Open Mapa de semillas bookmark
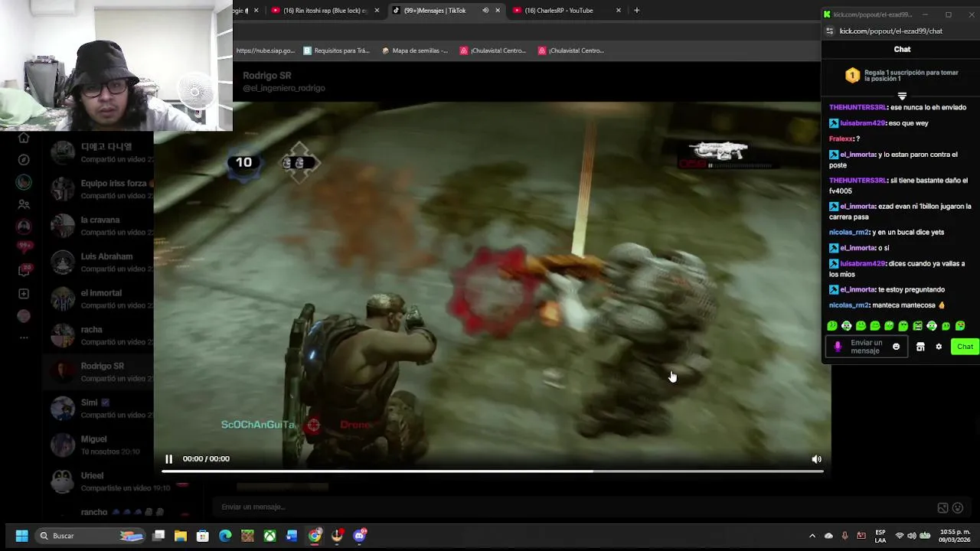This screenshot has width=980, height=551. [414, 51]
